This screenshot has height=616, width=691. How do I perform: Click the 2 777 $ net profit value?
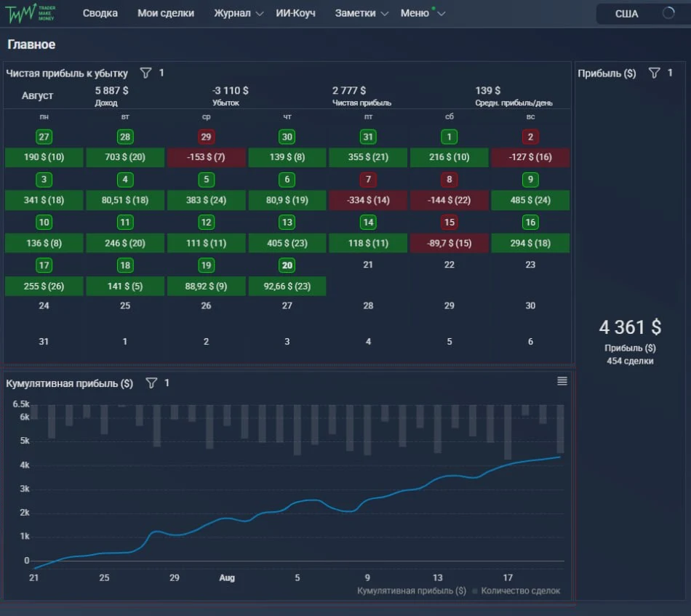coord(349,90)
